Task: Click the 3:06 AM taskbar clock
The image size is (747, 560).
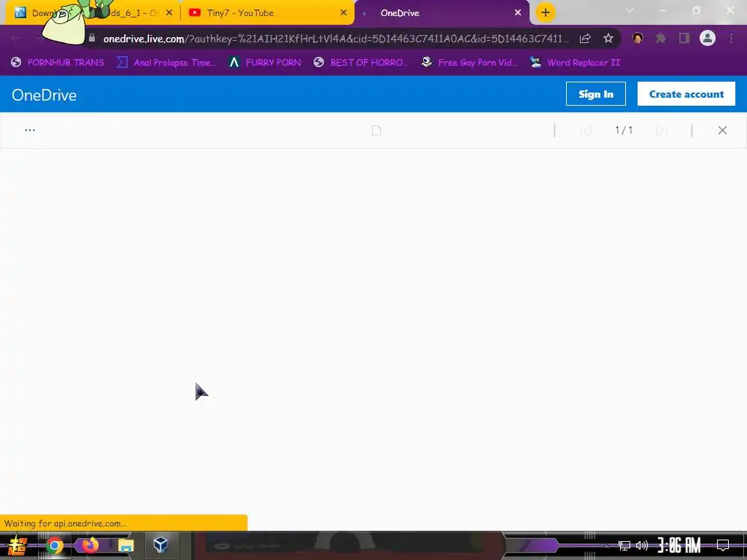Action: click(679, 545)
